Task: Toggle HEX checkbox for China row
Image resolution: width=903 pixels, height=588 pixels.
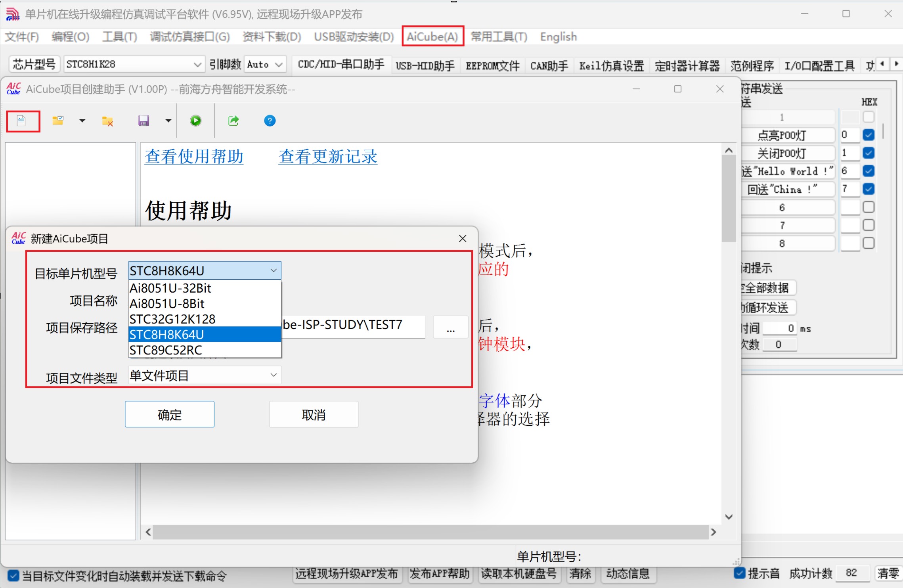Action: click(x=868, y=189)
